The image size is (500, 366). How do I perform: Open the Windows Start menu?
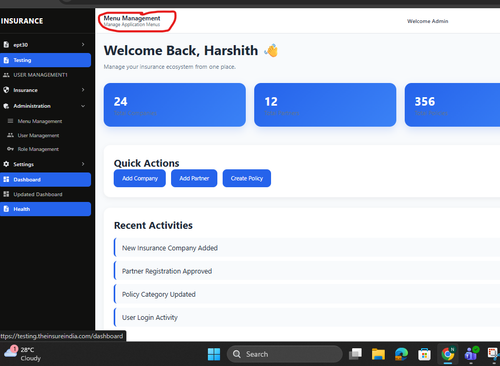click(214, 354)
